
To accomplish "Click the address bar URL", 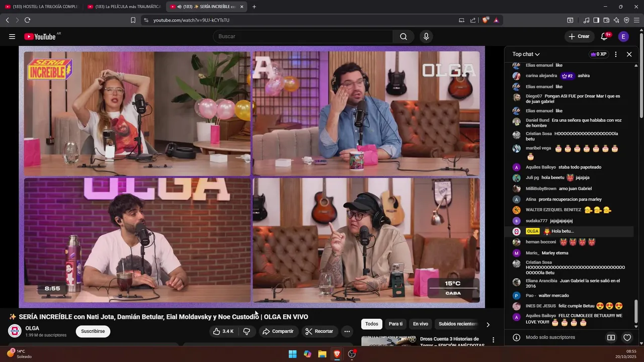I will tap(191, 20).
